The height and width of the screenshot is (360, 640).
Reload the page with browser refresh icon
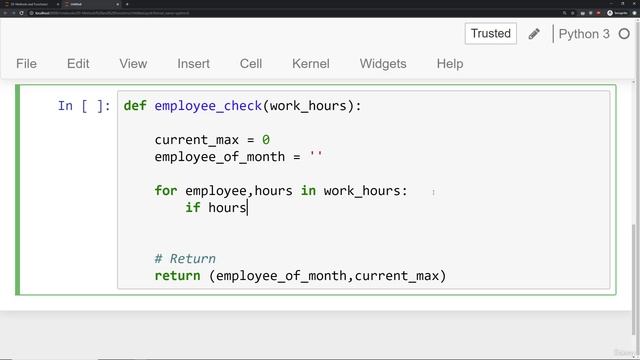click(x=22, y=13)
